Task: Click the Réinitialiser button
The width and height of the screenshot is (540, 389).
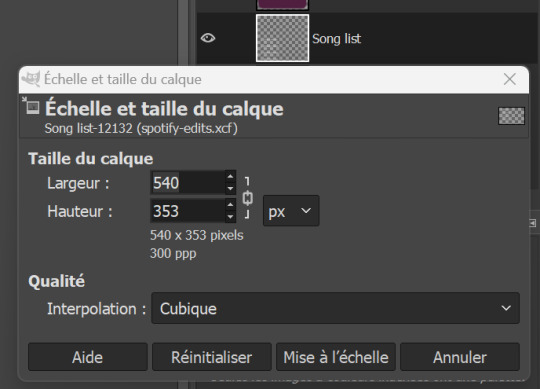Action: 212,357
